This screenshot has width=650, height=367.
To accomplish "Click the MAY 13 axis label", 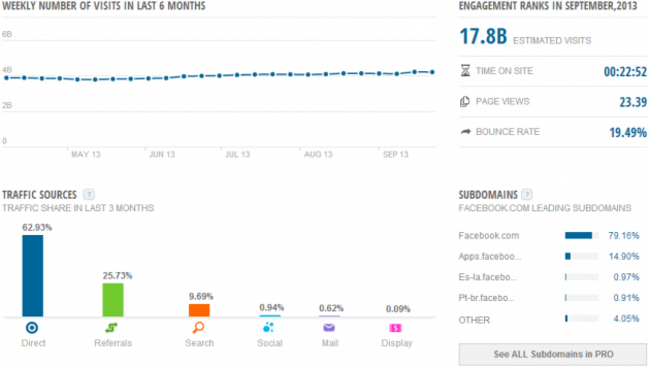I will [86, 154].
